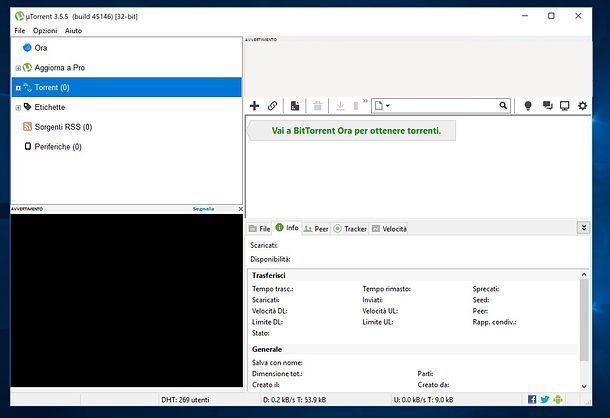Click the Etichette tag icon

click(27, 107)
